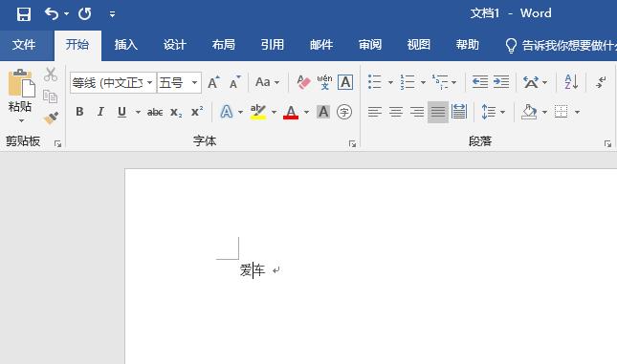617x364 pixels.
Task: Apply paragraph shading paint bucket
Action: click(529, 112)
